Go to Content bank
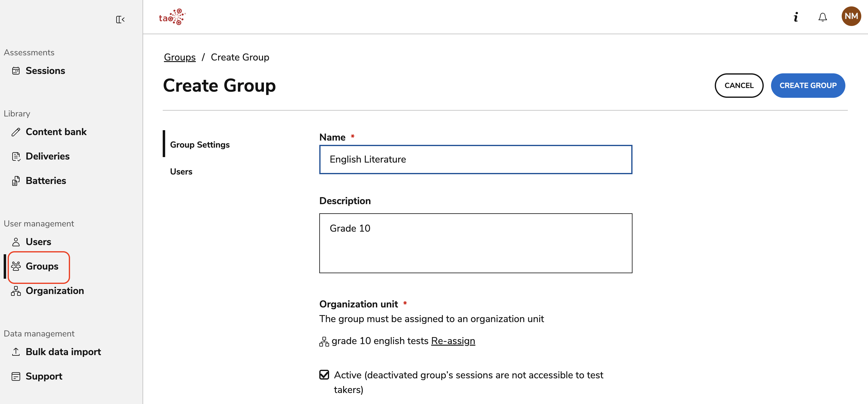 [56, 132]
